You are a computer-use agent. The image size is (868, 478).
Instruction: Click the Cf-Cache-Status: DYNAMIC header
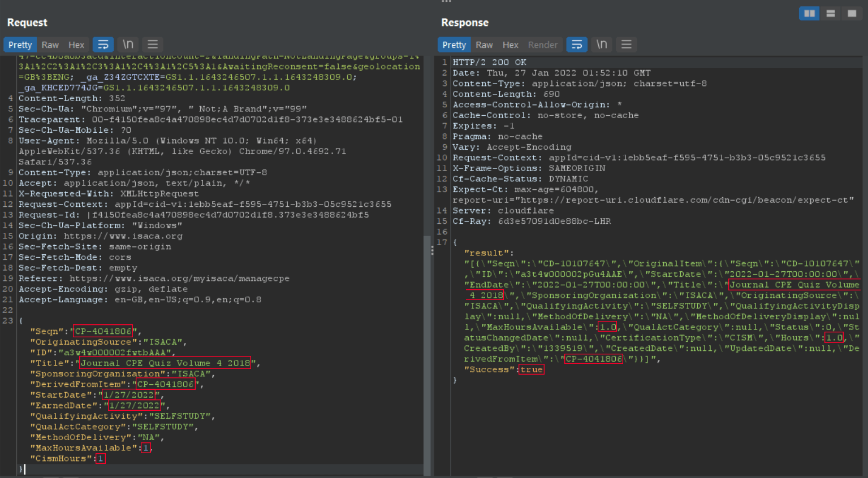[520, 179]
